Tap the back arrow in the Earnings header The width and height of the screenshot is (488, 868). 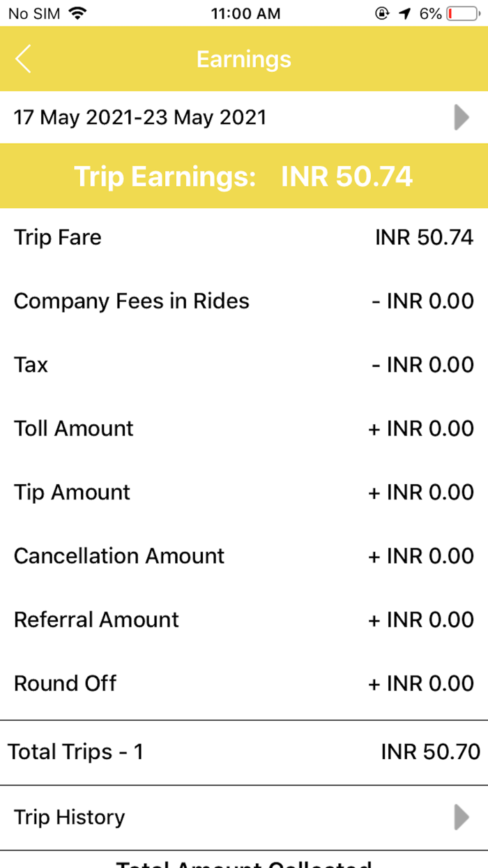click(23, 59)
